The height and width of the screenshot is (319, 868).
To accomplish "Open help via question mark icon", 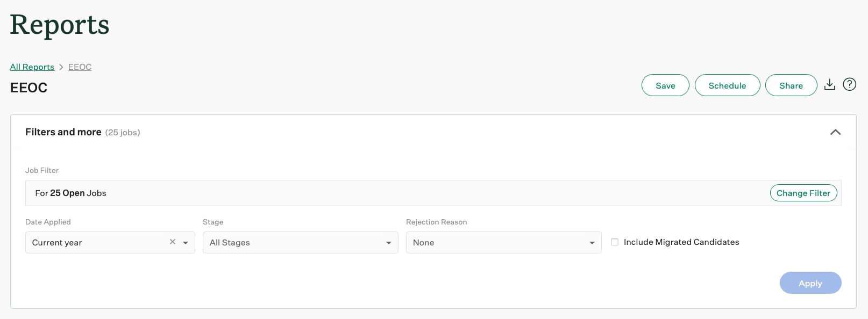I will click(x=850, y=84).
